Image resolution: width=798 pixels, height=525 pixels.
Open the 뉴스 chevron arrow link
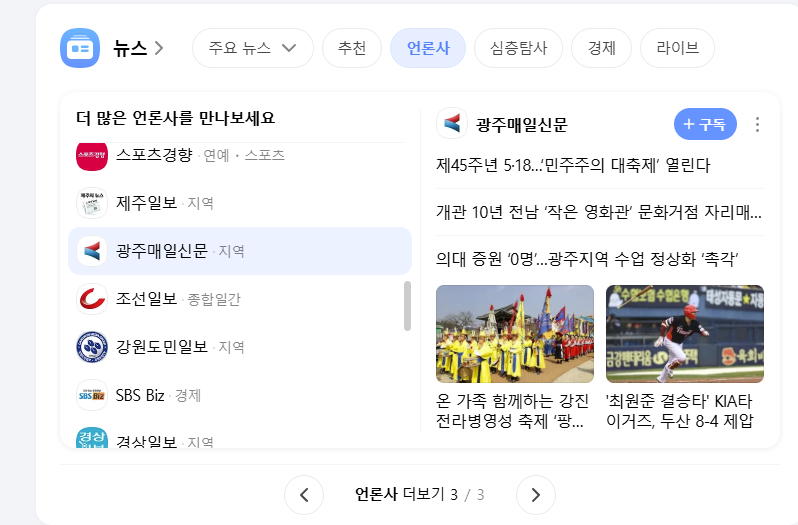pos(159,48)
